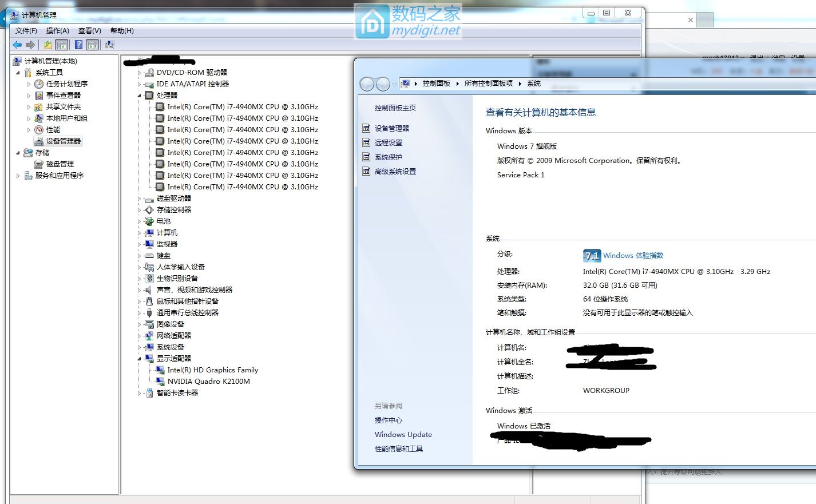Viewport: 816px width, 504px height.
Task: Open the 操作中心 link
Action: pos(389,420)
